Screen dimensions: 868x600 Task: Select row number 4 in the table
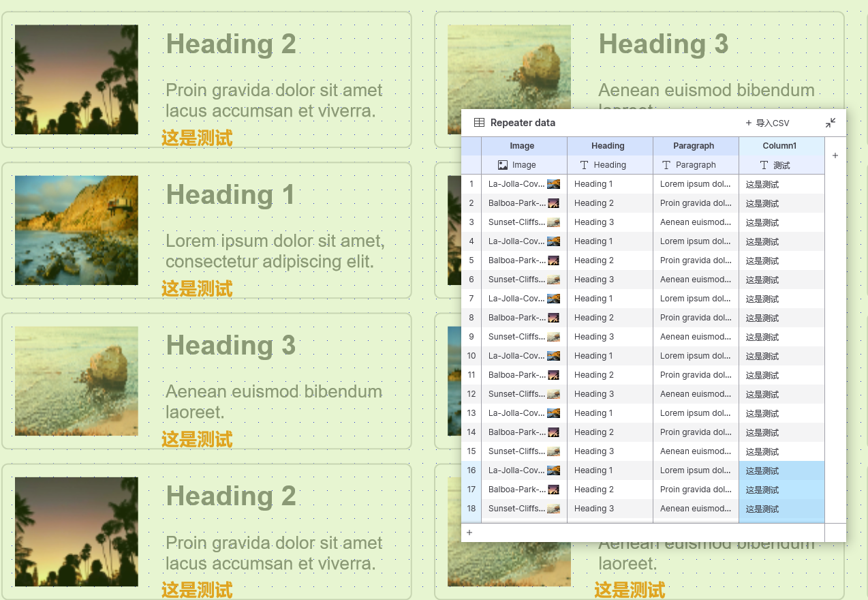(471, 241)
